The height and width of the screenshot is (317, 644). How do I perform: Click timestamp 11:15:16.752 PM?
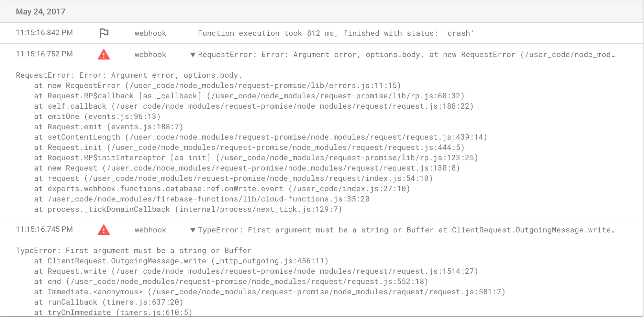[x=44, y=54]
